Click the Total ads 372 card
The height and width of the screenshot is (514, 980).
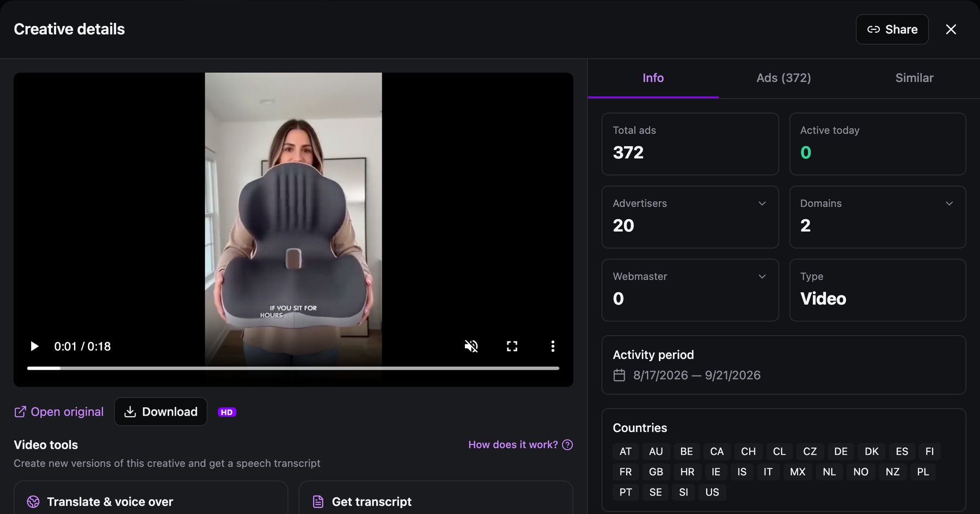[690, 144]
